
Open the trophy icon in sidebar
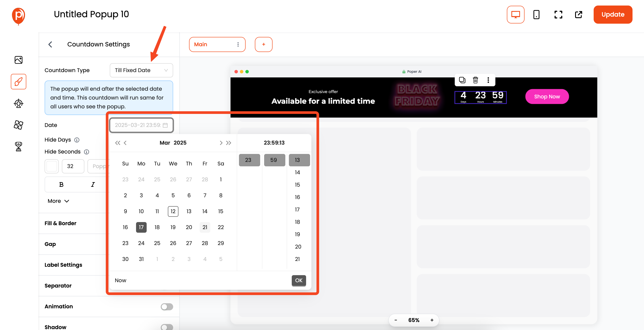19,146
